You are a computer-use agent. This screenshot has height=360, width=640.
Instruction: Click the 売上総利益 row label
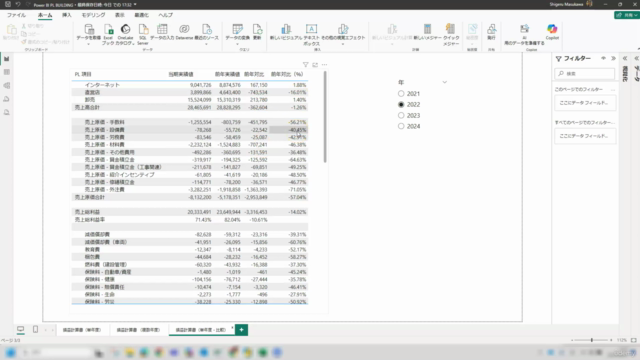pyautogui.click(x=87, y=212)
